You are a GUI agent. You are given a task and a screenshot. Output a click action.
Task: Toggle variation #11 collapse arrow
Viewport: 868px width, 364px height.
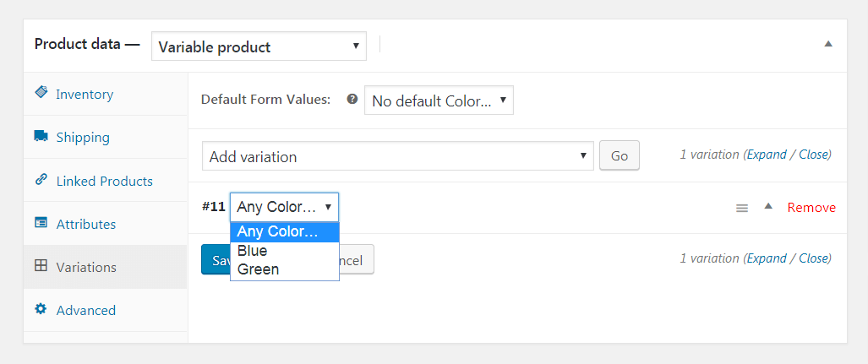768,206
